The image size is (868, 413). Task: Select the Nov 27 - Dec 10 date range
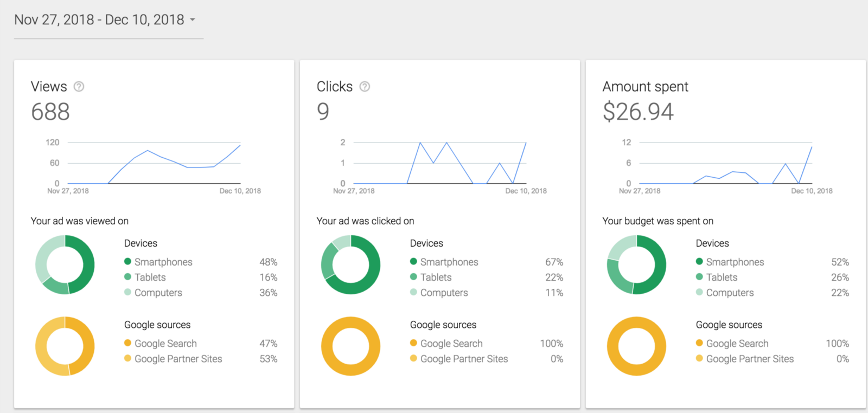coord(99,20)
